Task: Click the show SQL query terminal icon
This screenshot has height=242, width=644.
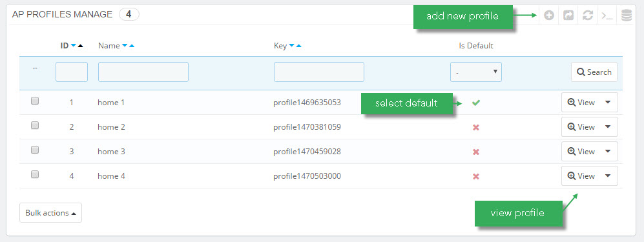Action: (x=607, y=15)
